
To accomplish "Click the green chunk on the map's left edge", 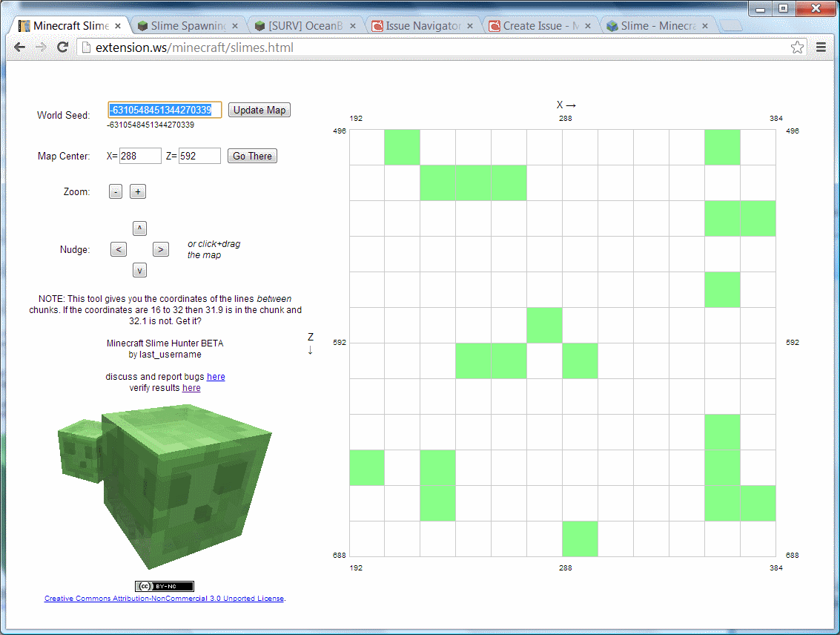I will [x=367, y=467].
